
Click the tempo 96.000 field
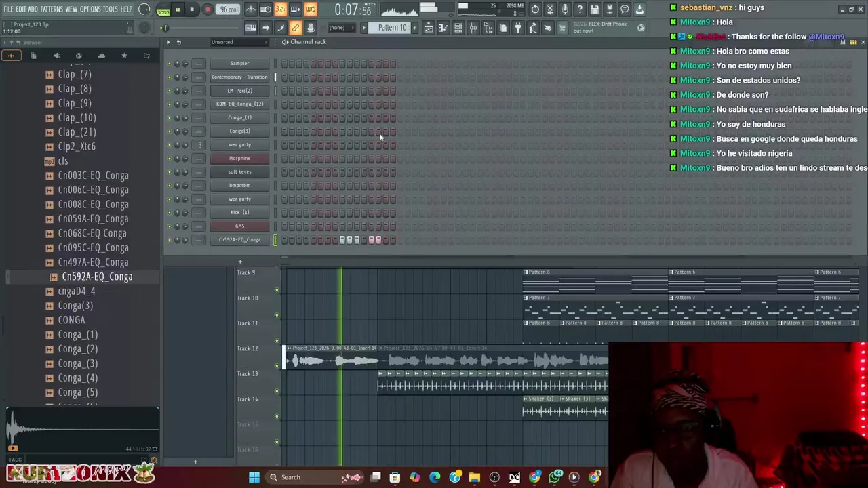click(229, 9)
